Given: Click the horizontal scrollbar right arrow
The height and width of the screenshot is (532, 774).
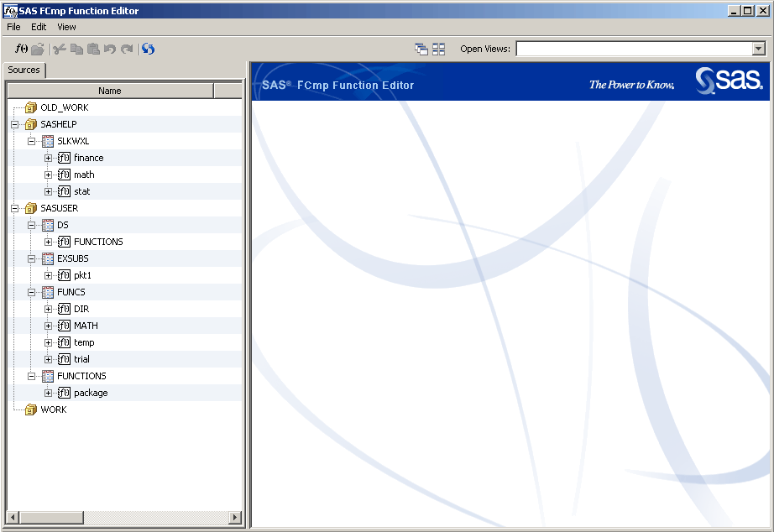Looking at the screenshot, I should (236, 518).
